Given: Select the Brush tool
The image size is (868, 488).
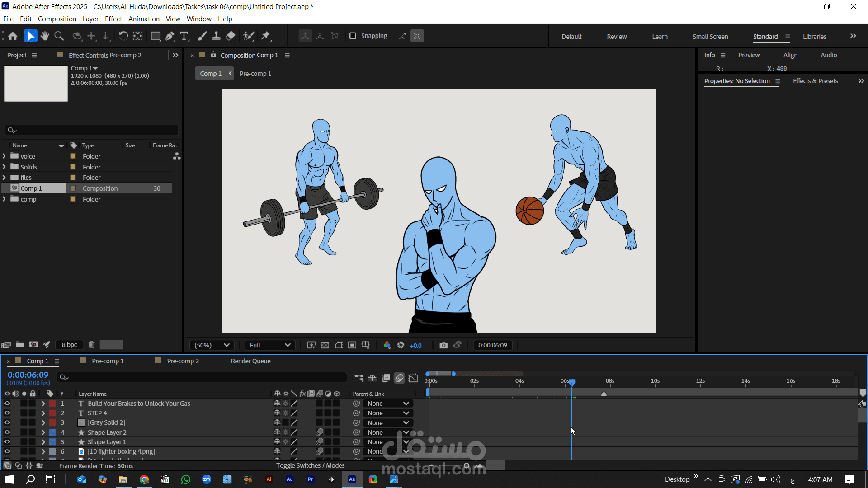Looking at the screenshot, I should click(x=202, y=36).
